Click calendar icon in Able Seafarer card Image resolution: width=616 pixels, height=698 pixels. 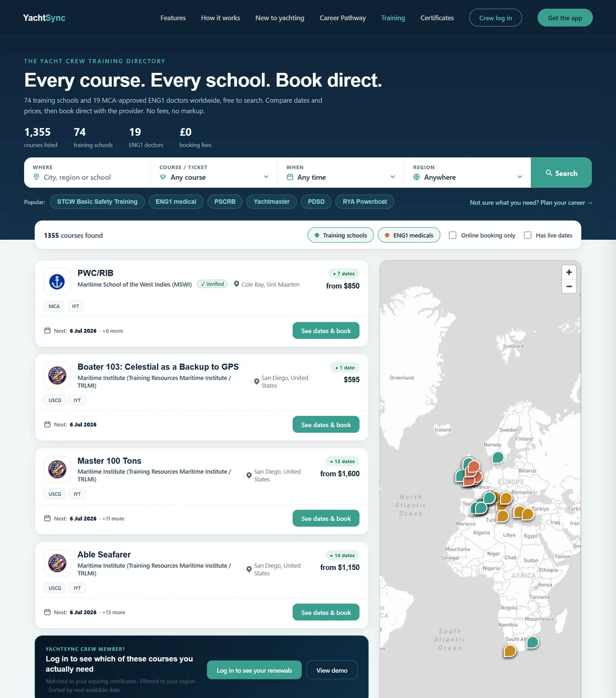click(47, 612)
